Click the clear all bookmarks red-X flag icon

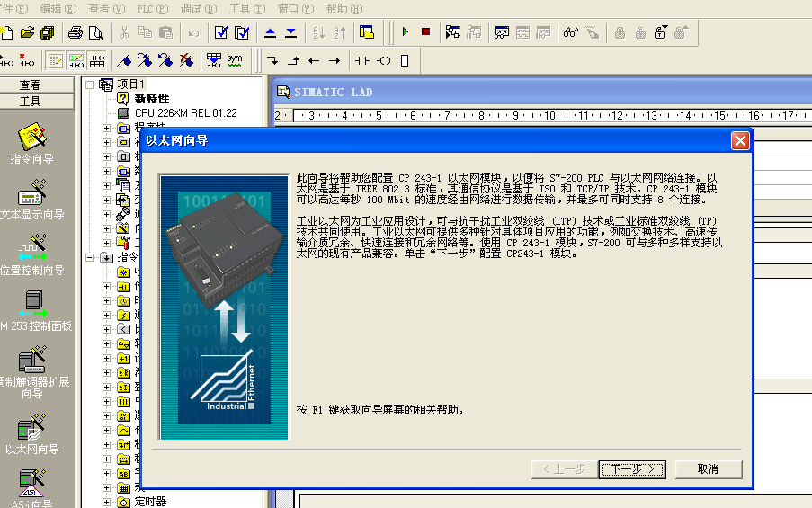point(186,60)
